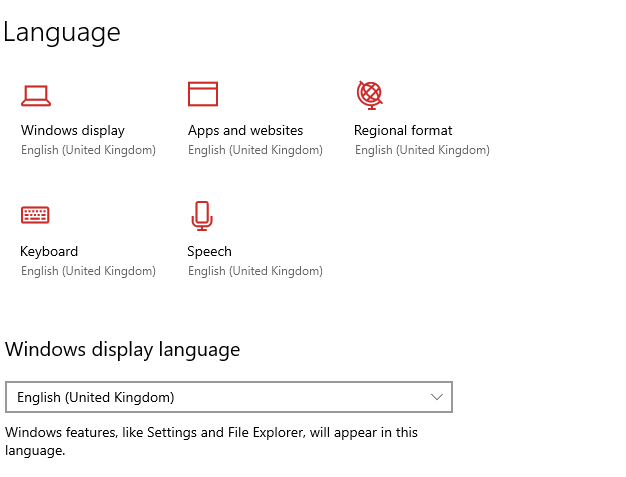Click the Windows display laptop icon

click(x=36, y=95)
